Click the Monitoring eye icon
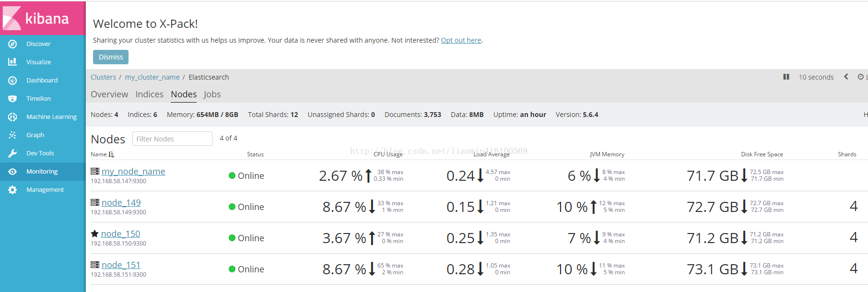868x292 pixels. 12,171
